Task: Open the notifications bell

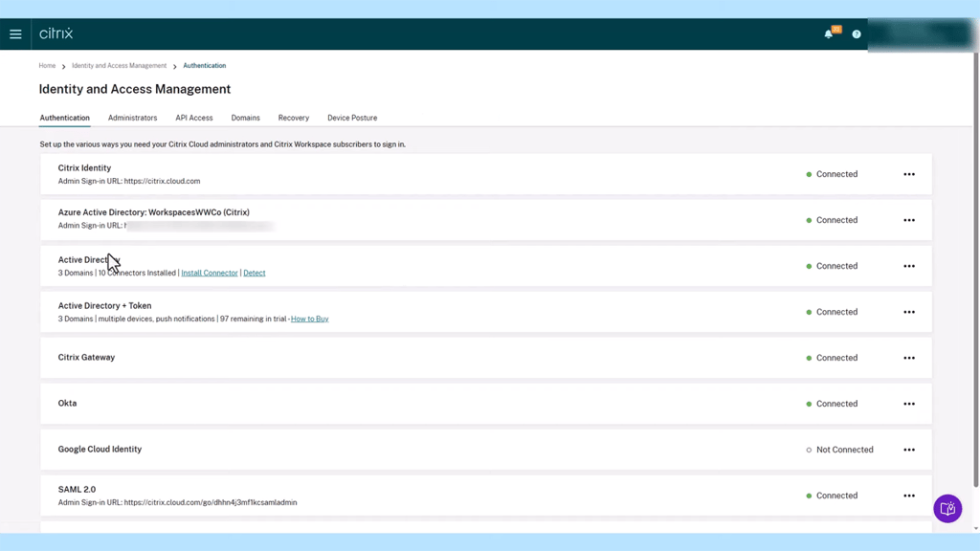Action: click(x=827, y=33)
